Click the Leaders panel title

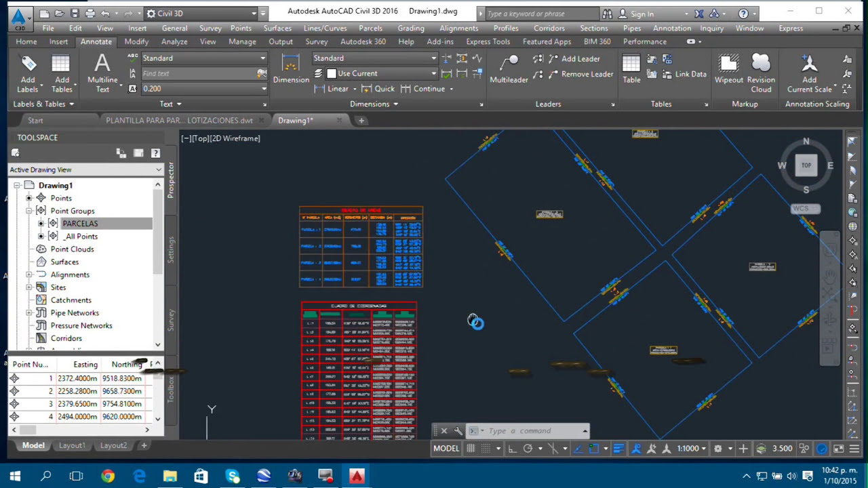548,104
